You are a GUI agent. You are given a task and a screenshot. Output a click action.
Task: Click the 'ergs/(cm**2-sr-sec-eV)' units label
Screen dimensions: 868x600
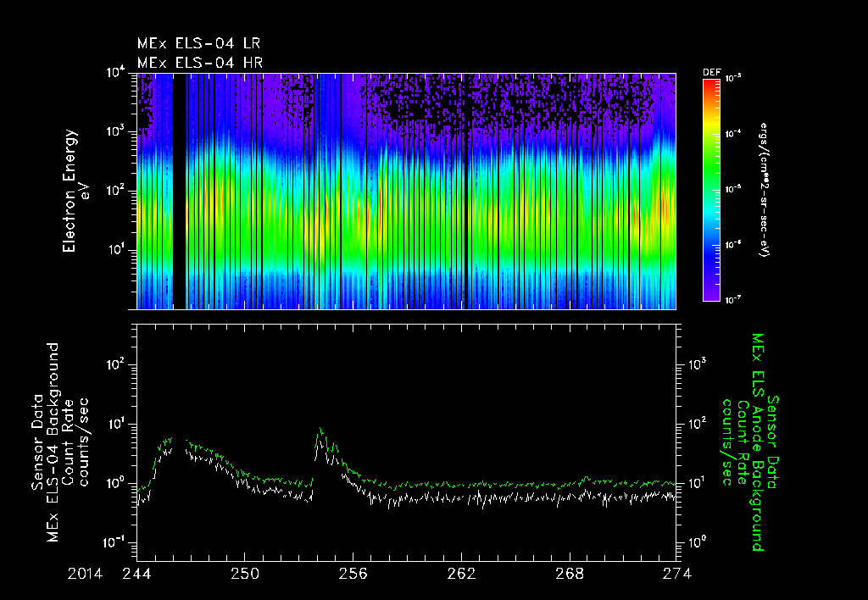[764, 190]
